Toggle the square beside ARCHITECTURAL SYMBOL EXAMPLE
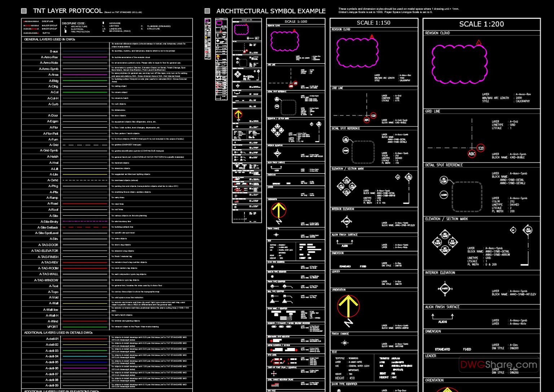The height and width of the screenshot is (392, 554). (x=207, y=11)
